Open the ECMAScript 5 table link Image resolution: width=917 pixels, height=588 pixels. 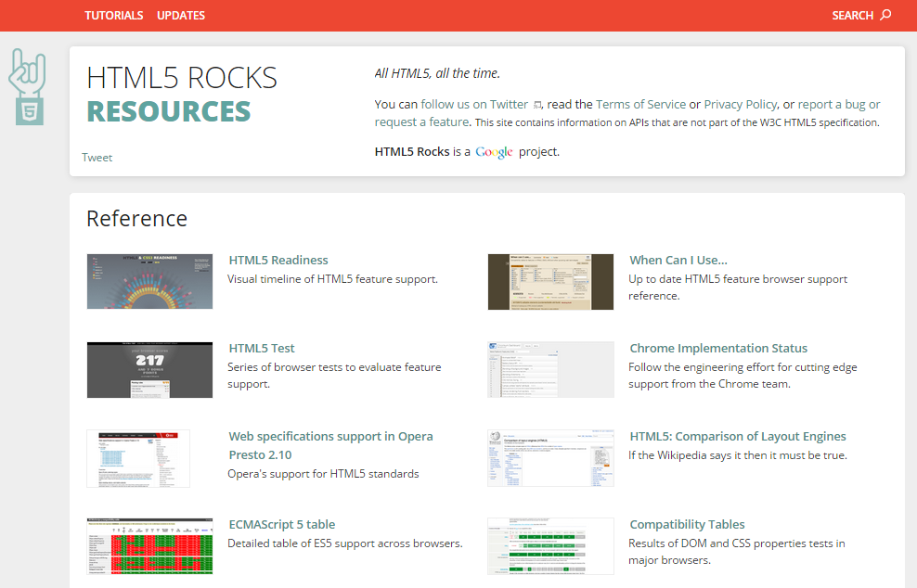[282, 525]
